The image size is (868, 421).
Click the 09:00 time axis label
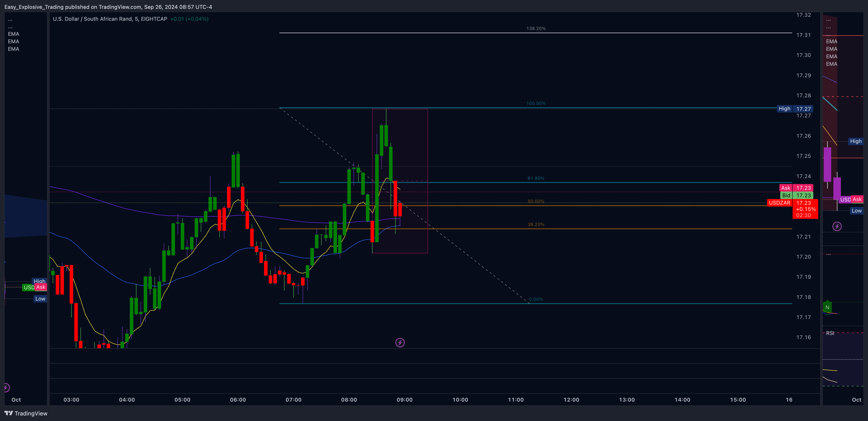[x=404, y=400]
